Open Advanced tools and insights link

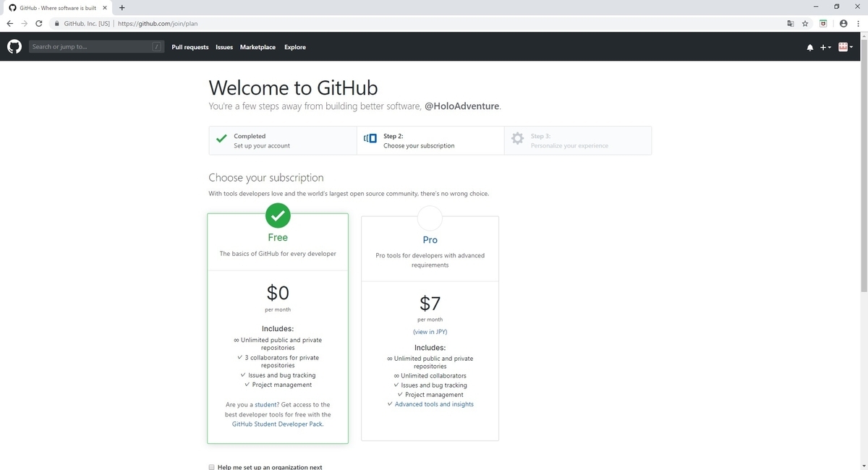(434, 404)
